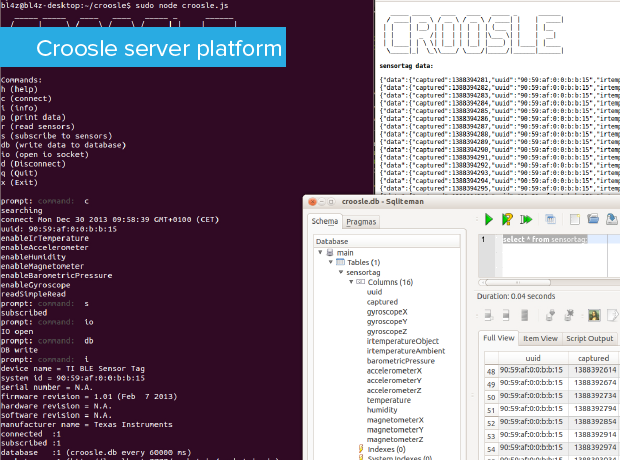
Task: Click the Duplicate row icon in results toolbar
Action: click(506, 315)
